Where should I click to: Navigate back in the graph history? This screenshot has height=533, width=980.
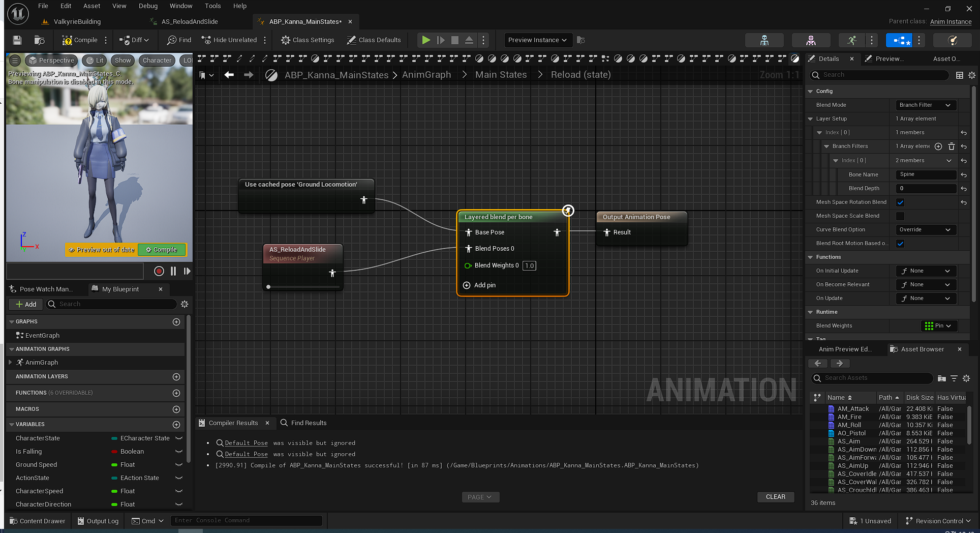[x=229, y=75]
